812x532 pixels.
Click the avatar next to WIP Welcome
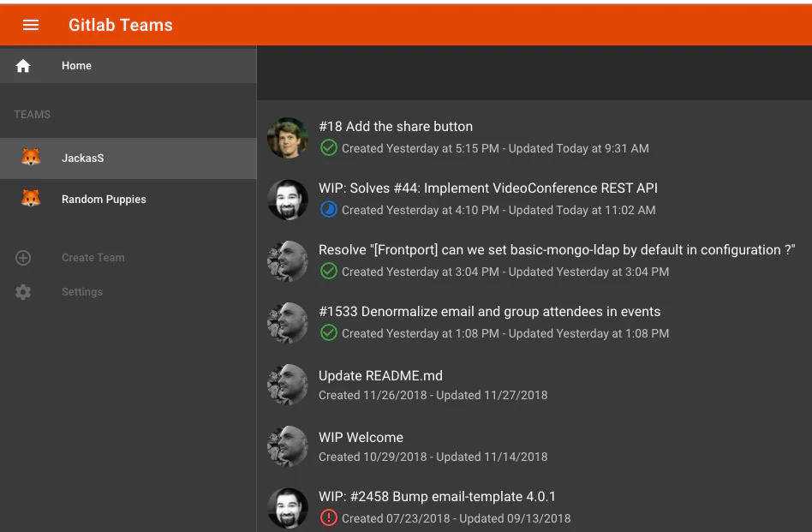288,445
